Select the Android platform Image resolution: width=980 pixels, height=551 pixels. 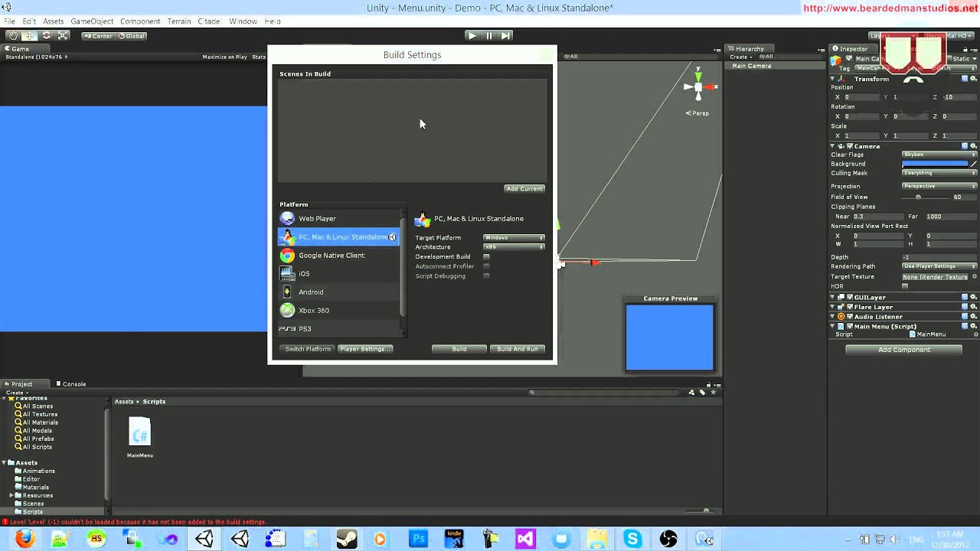coord(338,292)
